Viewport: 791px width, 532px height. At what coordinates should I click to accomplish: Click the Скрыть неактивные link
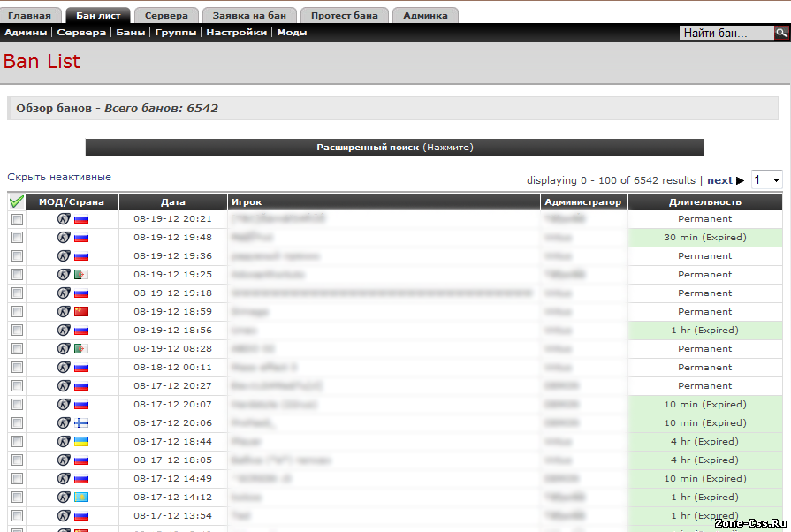point(59,177)
